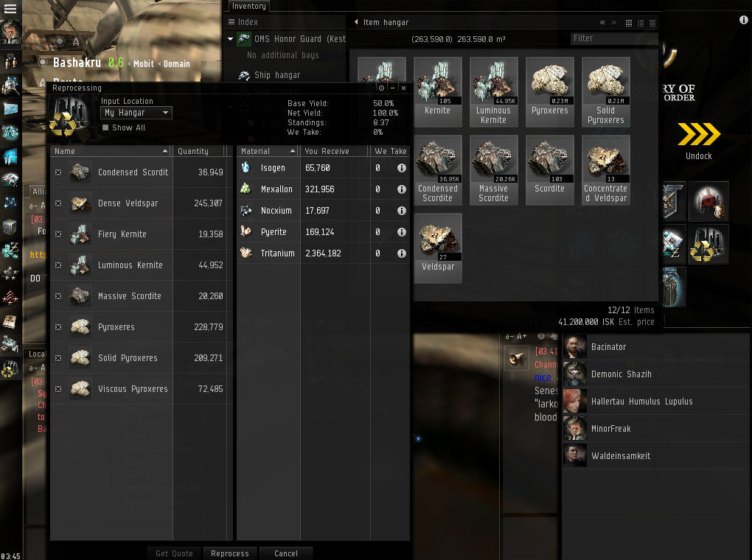Screen dimensions: 752x560
Task: Switch inventory to details view
Action: click(641, 23)
